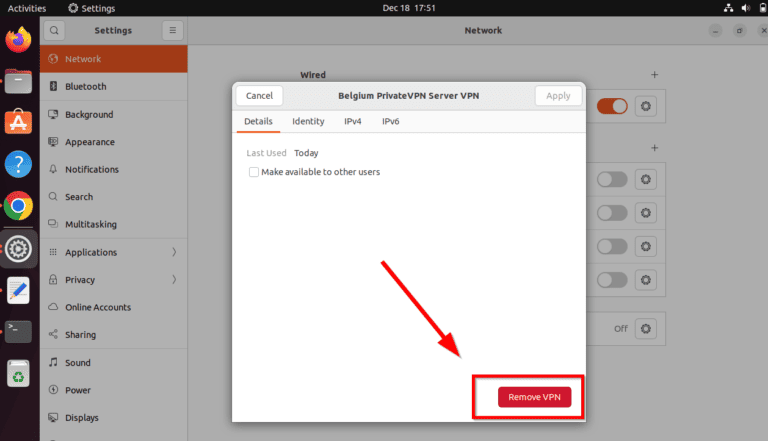Screen dimensions: 768x441
Task: Cancel the VPN dialog
Action: click(259, 96)
